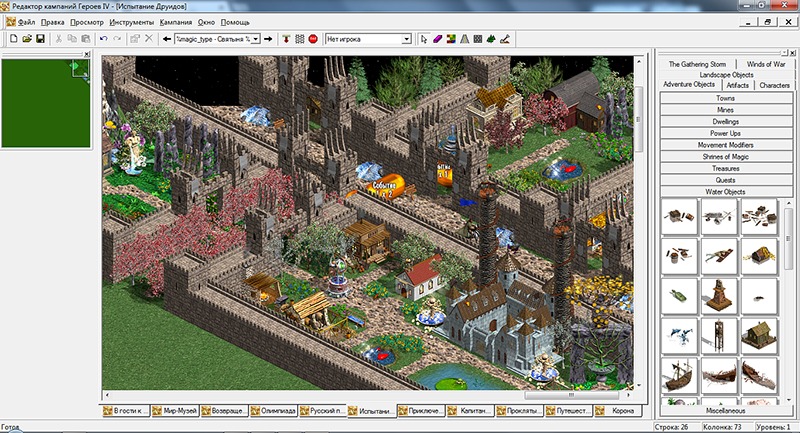Image resolution: width=800 pixels, height=433 pixels.
Task: Delete the selected object with the X icon
Action: click(x=149, y=39)
